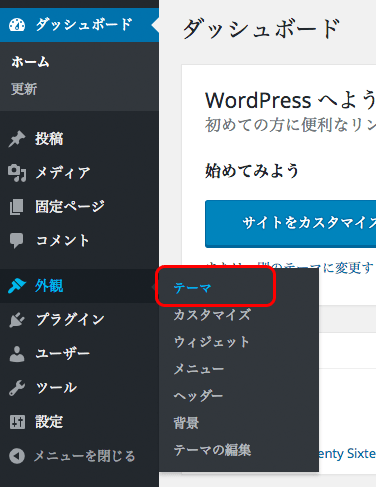Click the blue サイトをカスタマイズ button
Viewport: 376px width, 487px height.
click(x=290, y=224)
